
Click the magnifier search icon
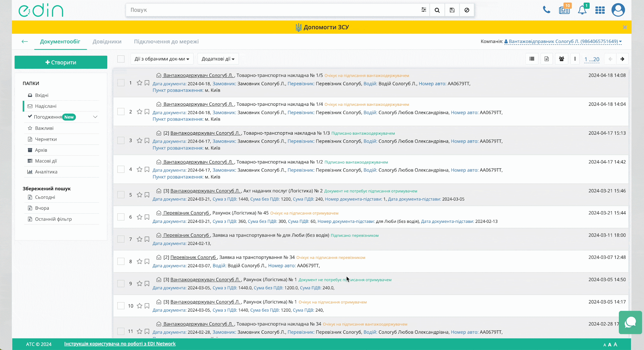[437, 10]
